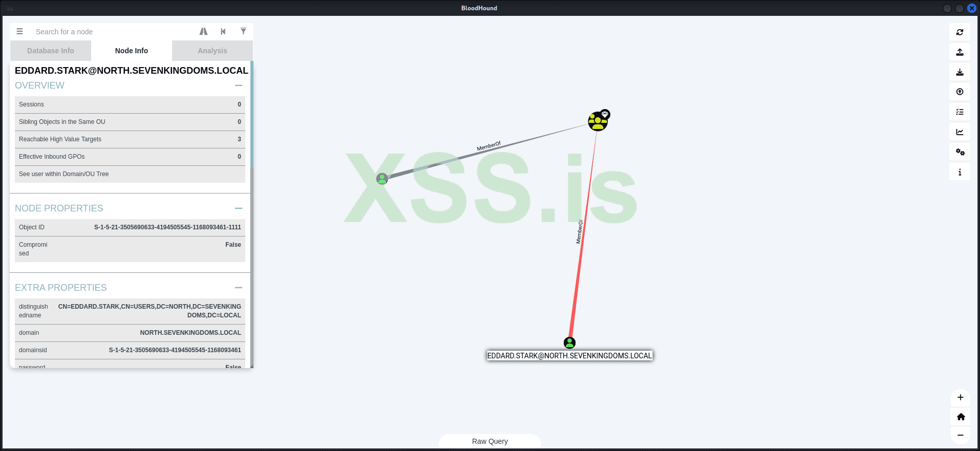The image size is (980, 451).
Task: Reset graph view with the home icon
Action: (x=961, y=417)
